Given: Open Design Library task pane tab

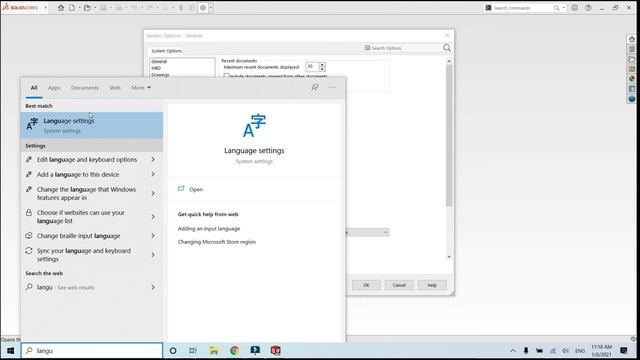Looking at the screenshot, I should 632,49.
